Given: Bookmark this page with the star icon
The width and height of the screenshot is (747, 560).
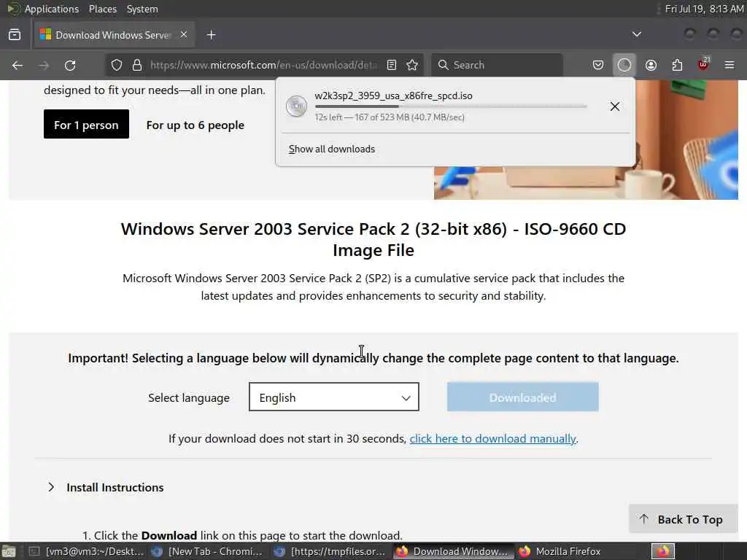Looking at the screenshot, I should [413, 65].
